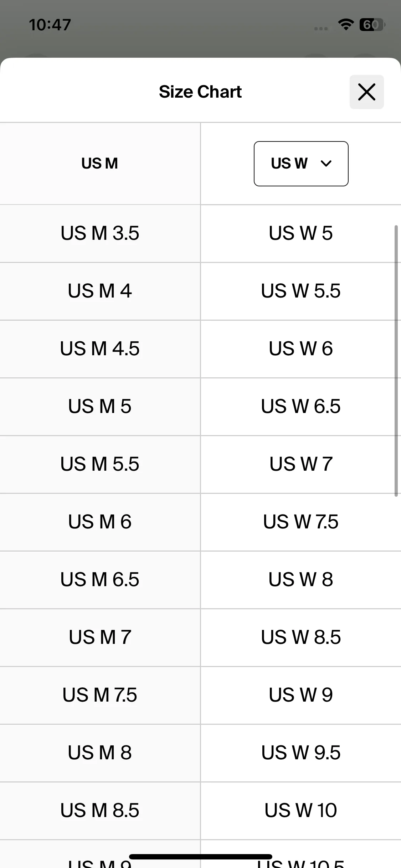This screenshot has height=868, width=401.
Task: Click the vertical scrollbar of the size table
Action: coord(396,361)
